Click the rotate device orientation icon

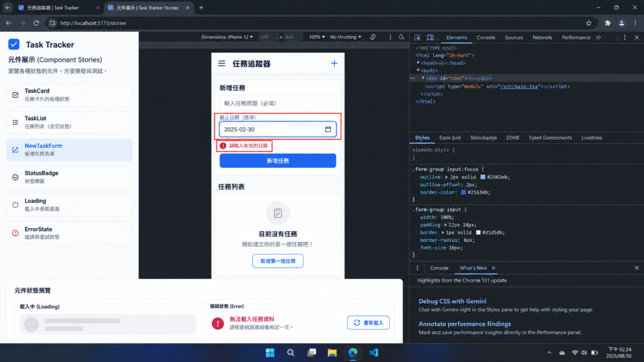[373, 37]
